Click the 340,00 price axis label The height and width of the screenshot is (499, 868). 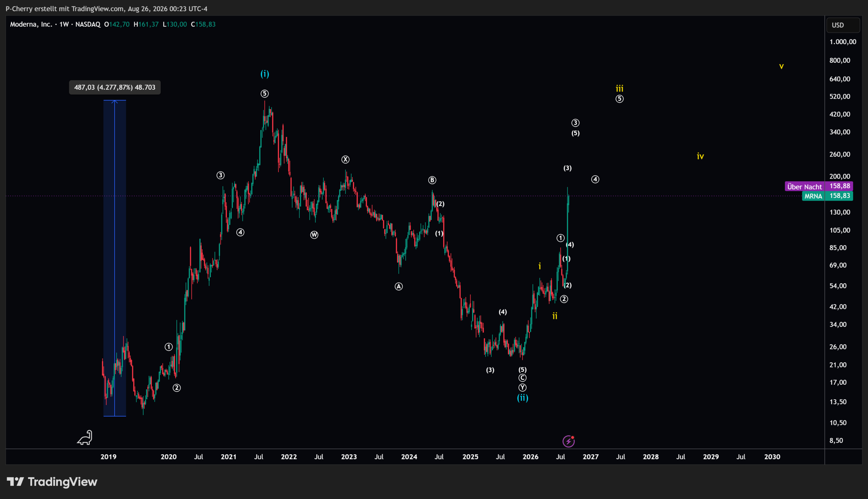tap(840, 132)
